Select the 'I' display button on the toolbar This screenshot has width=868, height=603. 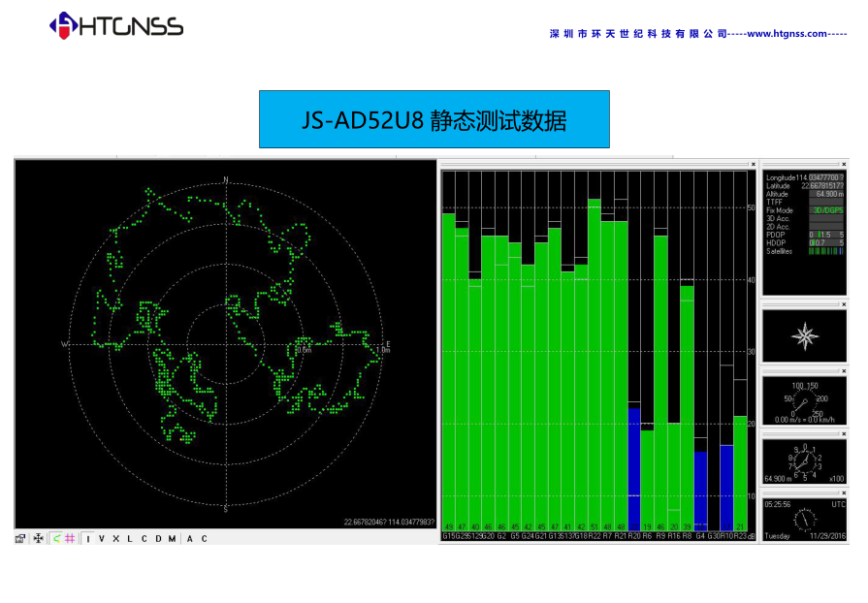86,538
